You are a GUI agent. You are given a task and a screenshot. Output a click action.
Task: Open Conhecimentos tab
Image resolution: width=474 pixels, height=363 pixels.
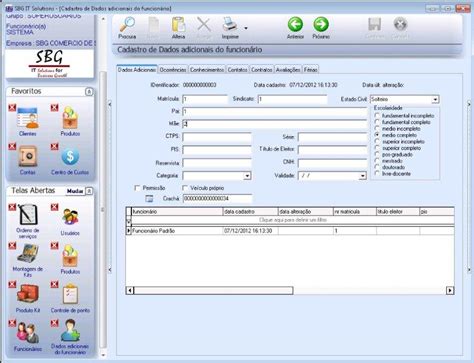(x=207, y=70)
